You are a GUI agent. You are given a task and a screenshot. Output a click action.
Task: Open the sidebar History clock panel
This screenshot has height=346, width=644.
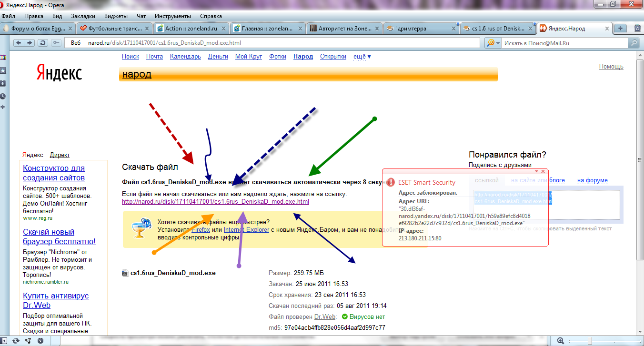[3, 96]
